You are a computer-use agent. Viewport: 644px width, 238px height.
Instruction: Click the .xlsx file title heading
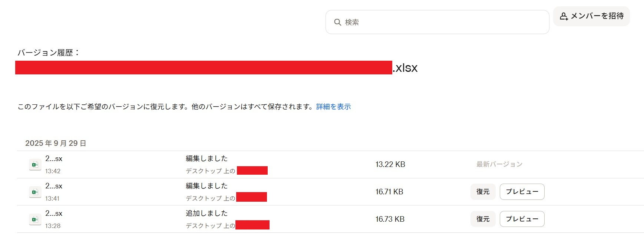(405, 68)
